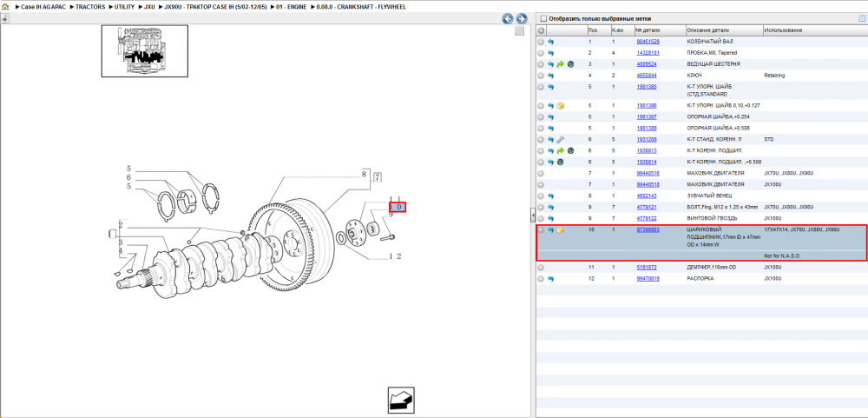Select the circle for ДЕМПФЕР row
The height and width of the screenshot is (418, 868).
(x=542, y=267)
